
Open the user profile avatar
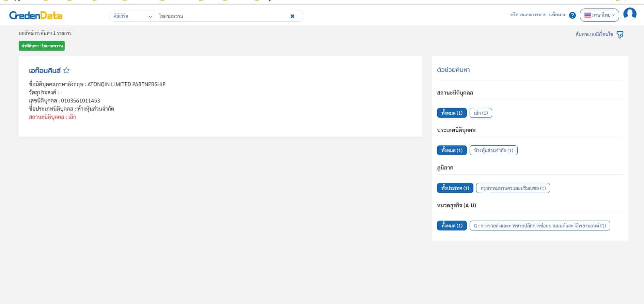pyautogui.click(x=630, y=14)
